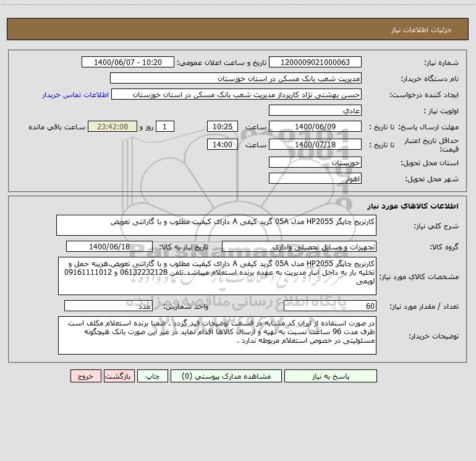Click the response deadline date 1400/06/09
Screen dimensions: 476x461
coord(315,126)
